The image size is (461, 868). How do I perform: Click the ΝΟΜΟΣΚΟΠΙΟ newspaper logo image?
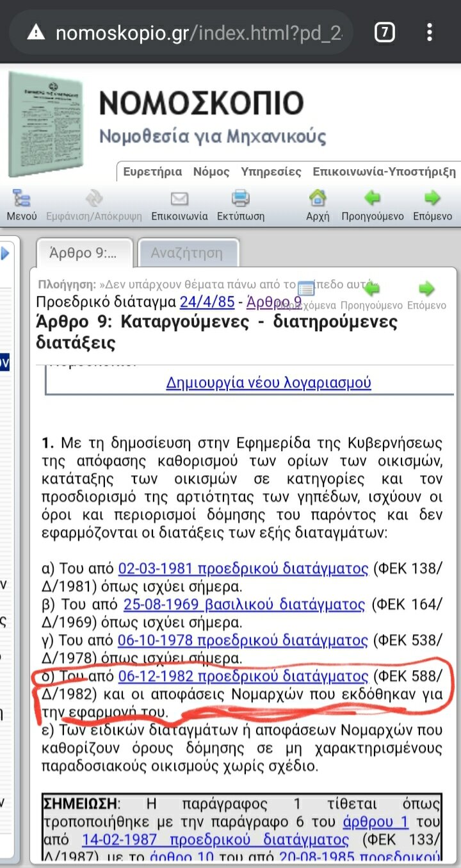[46, 124]
